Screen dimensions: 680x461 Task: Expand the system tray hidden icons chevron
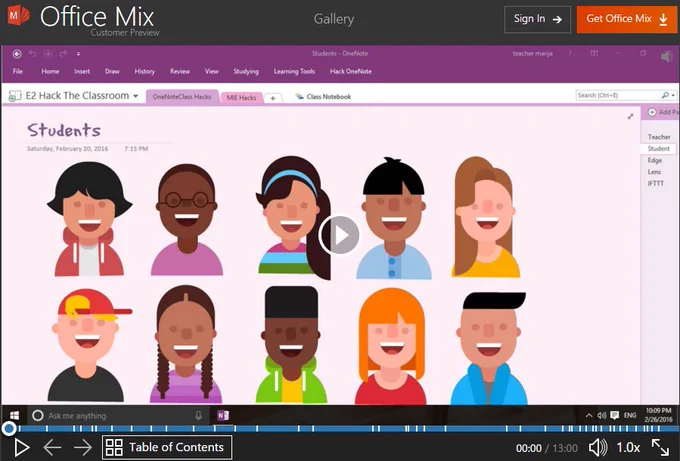(589, 415)
